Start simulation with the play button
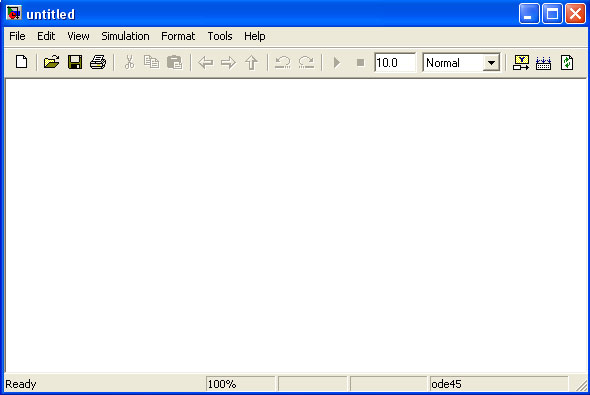 (x=337, y=62)
